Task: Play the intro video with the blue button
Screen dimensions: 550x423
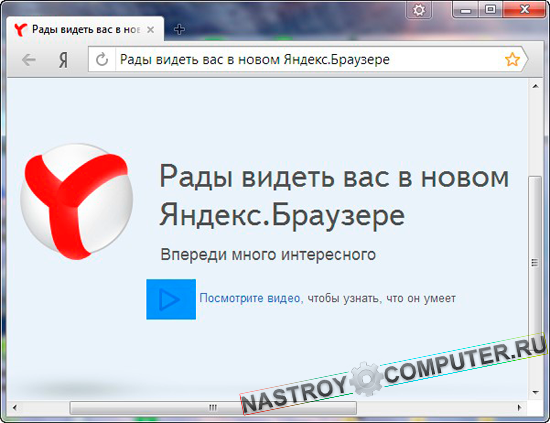Action: (171, 299)
